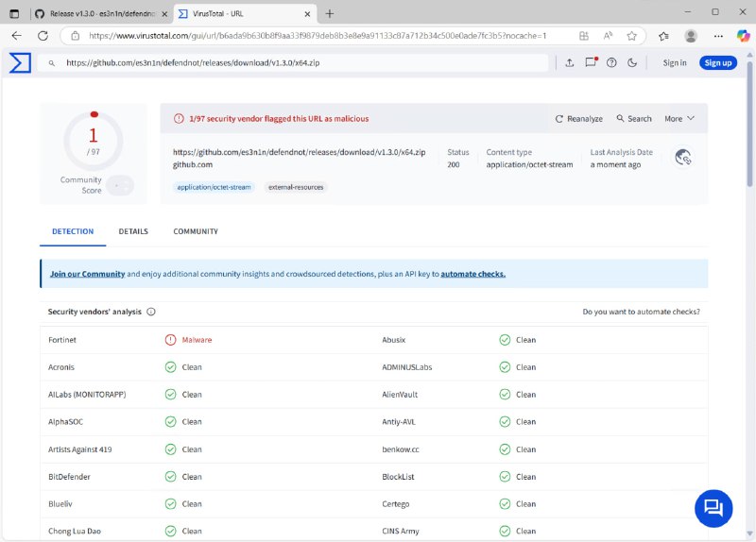Click the BitDefender vendor name
The height and width of the screenshot is (542, 756).
point(69,477)
